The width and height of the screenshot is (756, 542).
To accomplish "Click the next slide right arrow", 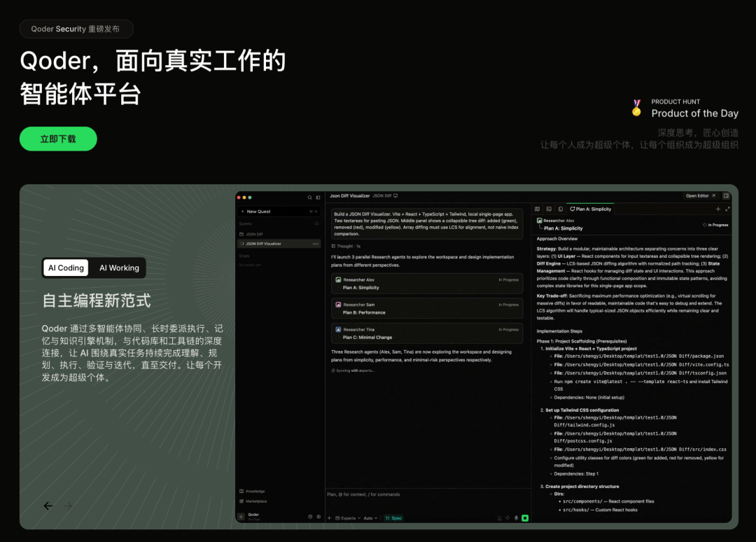I will (x=68, y=506).
